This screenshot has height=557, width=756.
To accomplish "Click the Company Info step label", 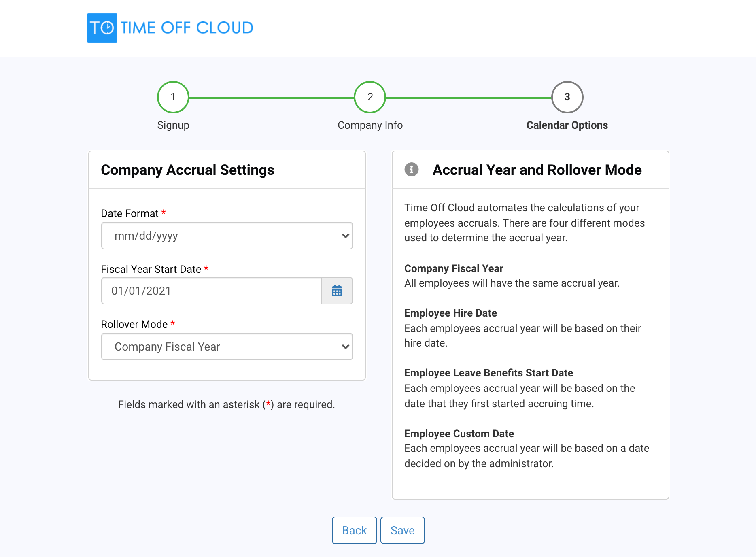I will 370,125.
